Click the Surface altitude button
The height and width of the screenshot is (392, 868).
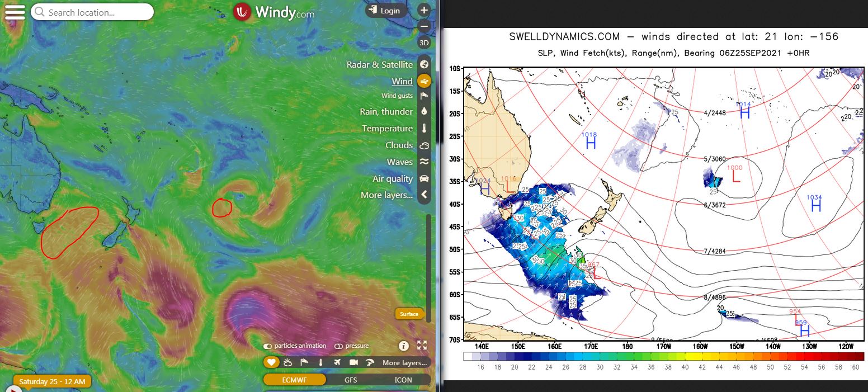click(409, 314)
